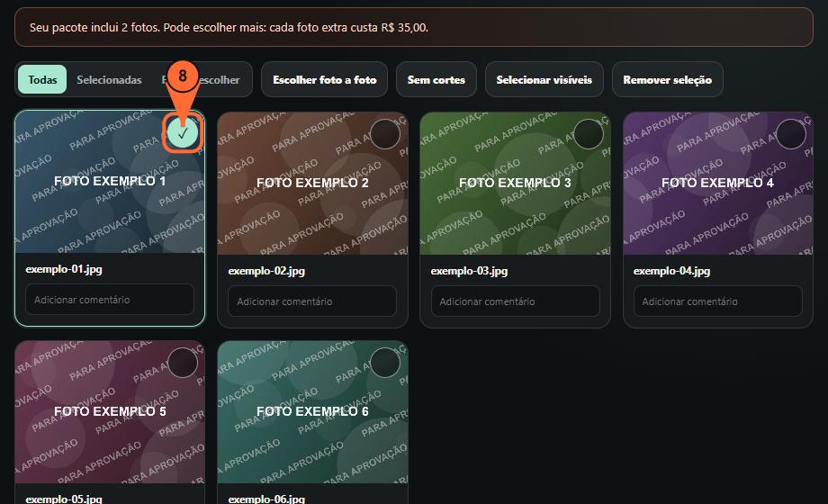Click the exemplo-06.jpg file name
Viewport: 828px width, 504px height.
266,499
